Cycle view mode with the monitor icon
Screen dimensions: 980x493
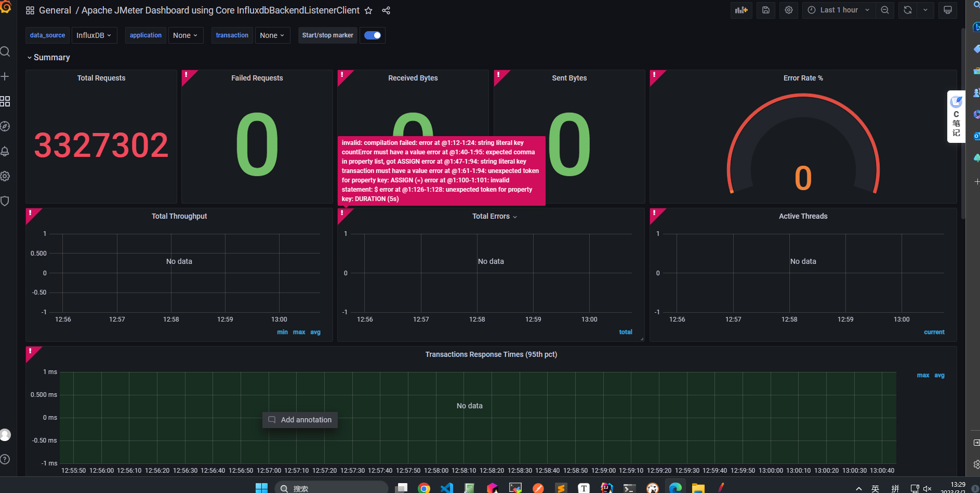pyautogui.click(x=948, y=10)
